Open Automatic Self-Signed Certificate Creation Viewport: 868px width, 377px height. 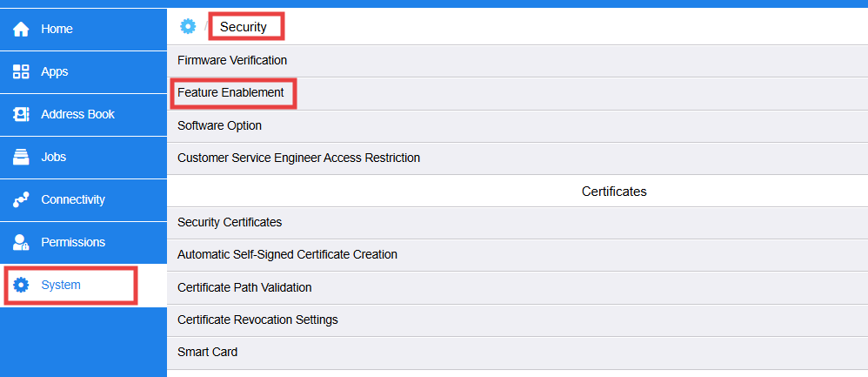tap(287, 255)
